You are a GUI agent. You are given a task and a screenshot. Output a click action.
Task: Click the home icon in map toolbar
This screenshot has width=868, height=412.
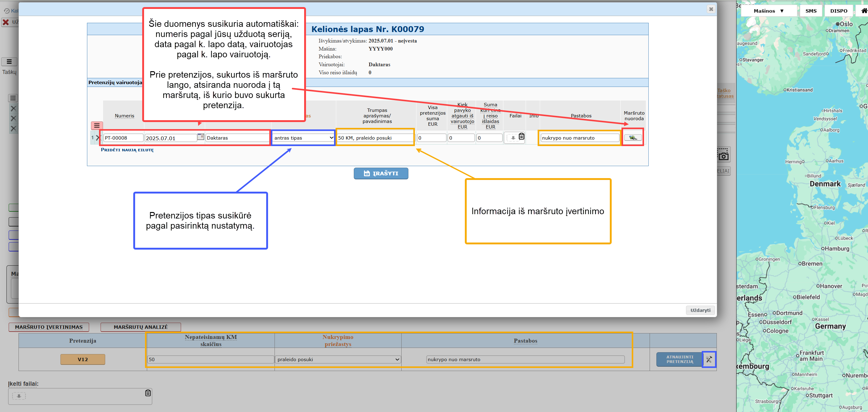pyautogui.click(x=864, y=11)
